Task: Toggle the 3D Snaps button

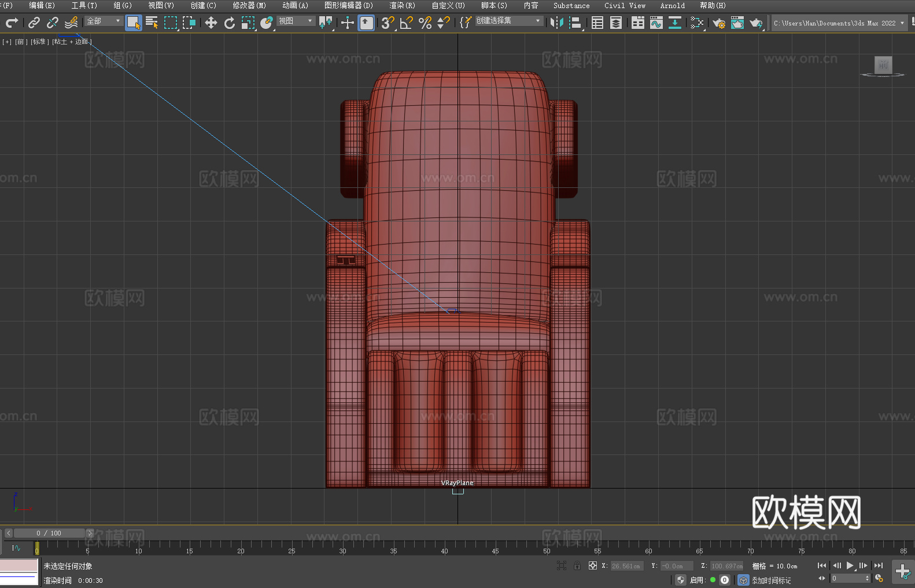Action: 388,23
